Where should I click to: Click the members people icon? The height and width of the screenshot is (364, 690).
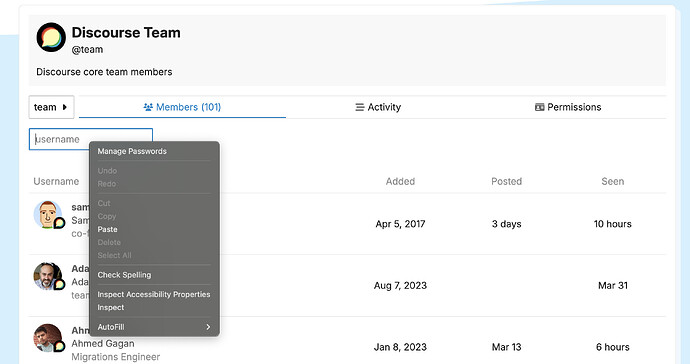click(148, 107)
